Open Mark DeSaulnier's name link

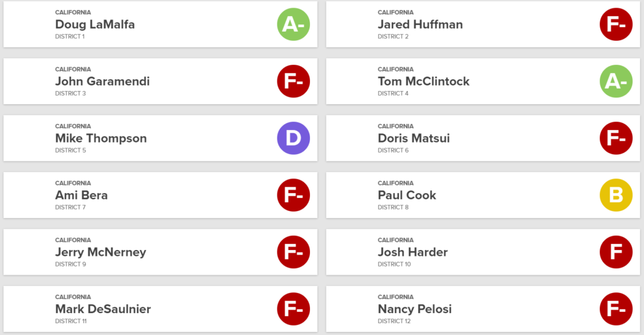coord(103,309)
